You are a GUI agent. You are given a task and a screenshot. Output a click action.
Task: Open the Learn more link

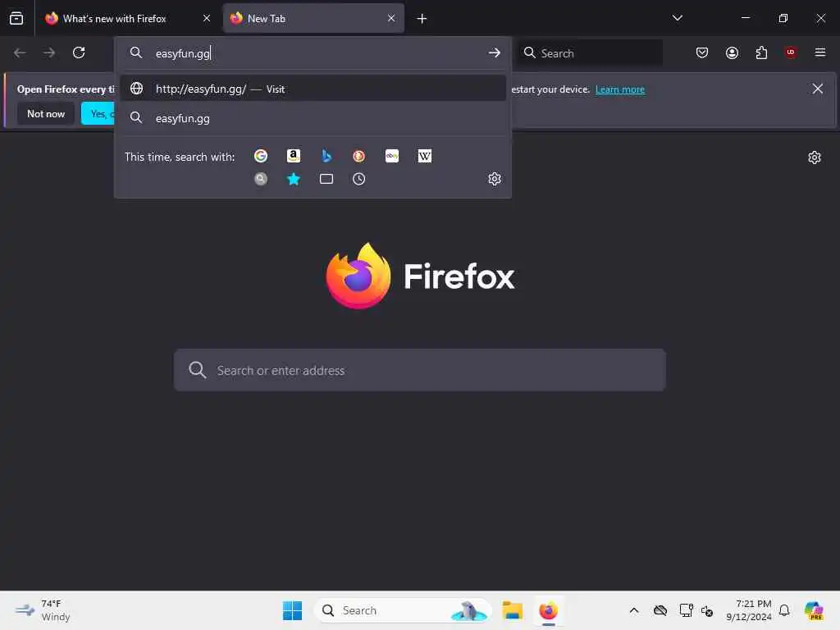coord(620,89)
